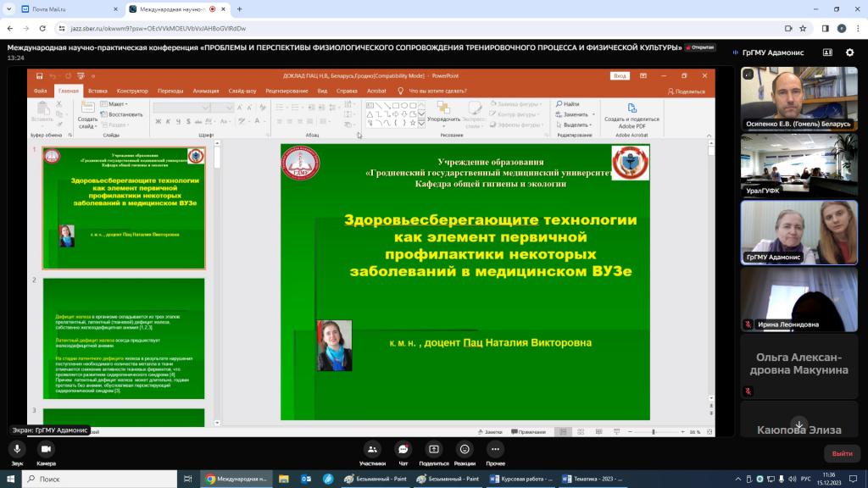
Task: Open the Chrome tab search dropdown arrow
Action: pyautogui.click(x=11, y=9)
